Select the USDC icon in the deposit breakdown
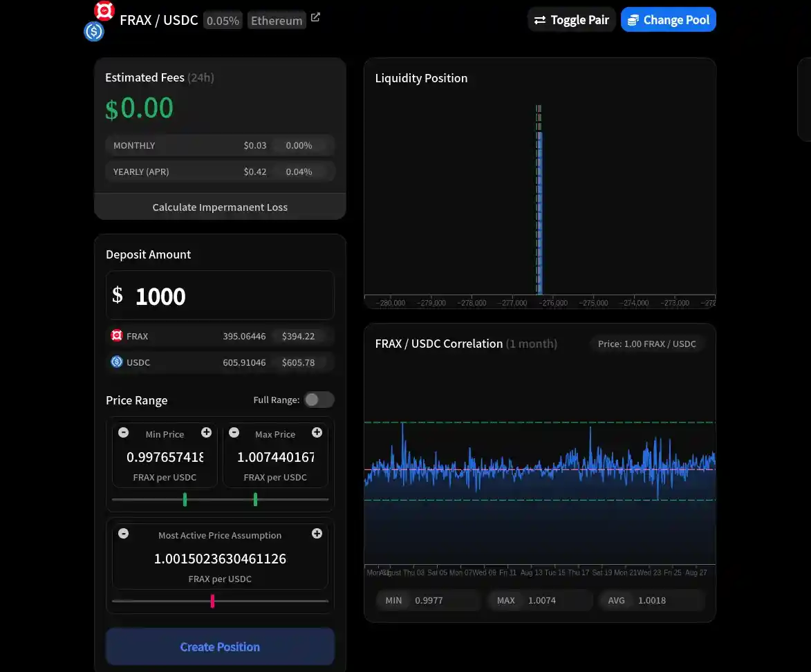811x672 pixels. coord(116,362)
